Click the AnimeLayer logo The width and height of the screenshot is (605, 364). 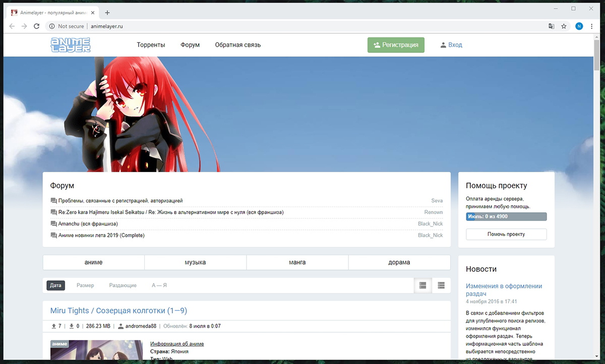pos(71,45)
